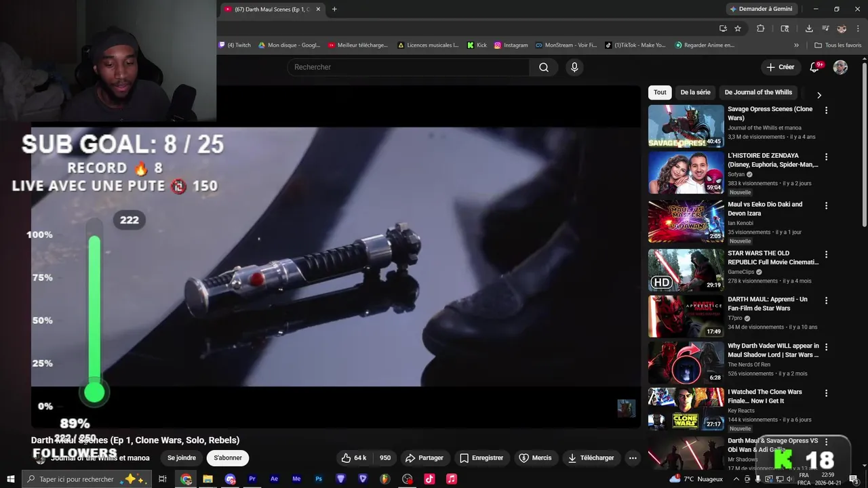Open options menu for Maul vs Eeko video
Screen dimensions: 868x488
pyautogui.click(x=826, y=205)
